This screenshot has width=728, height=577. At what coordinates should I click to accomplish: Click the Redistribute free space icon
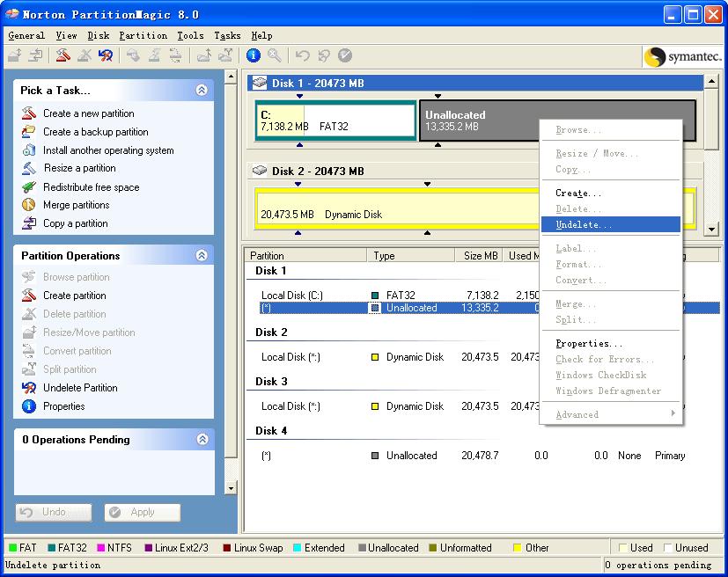[29, 187]
